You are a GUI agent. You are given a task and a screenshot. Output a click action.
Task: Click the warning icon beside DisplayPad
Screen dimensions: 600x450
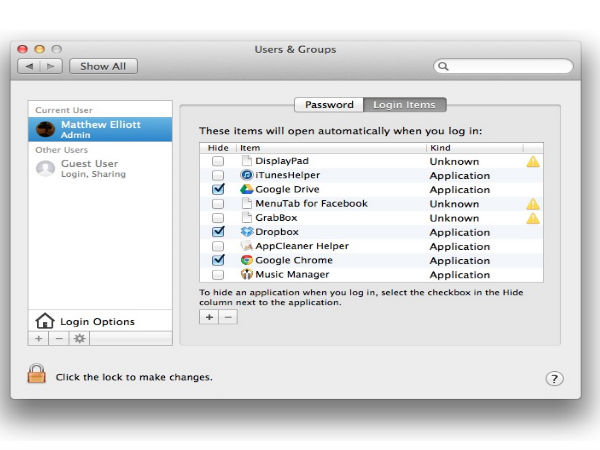pos(533,161)
